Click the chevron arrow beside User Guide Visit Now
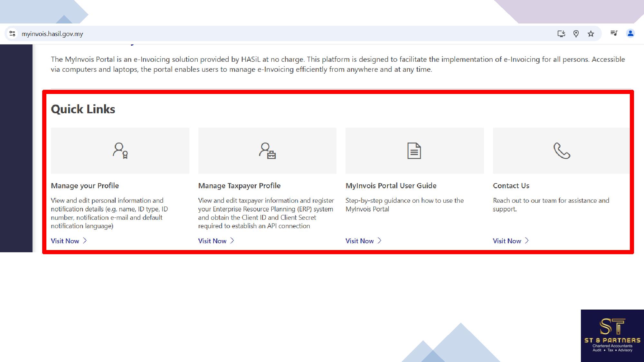The image size is (644, 362). point(379,240)
